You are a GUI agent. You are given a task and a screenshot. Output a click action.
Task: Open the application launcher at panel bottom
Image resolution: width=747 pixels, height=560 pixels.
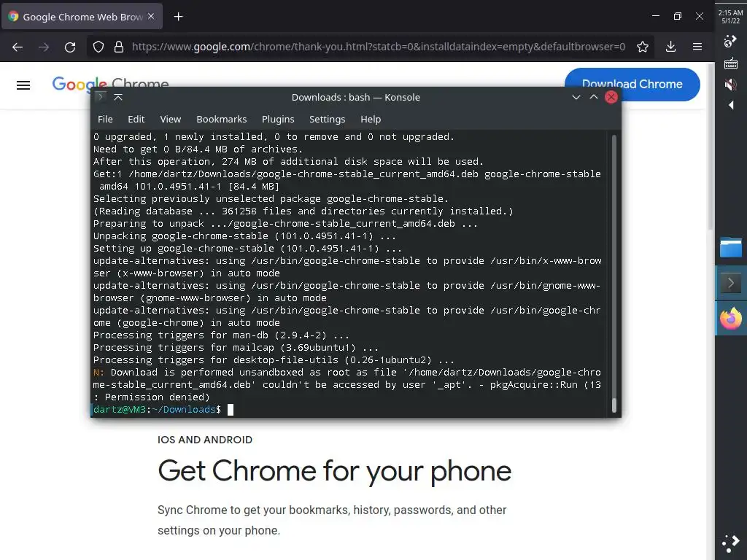731,543
